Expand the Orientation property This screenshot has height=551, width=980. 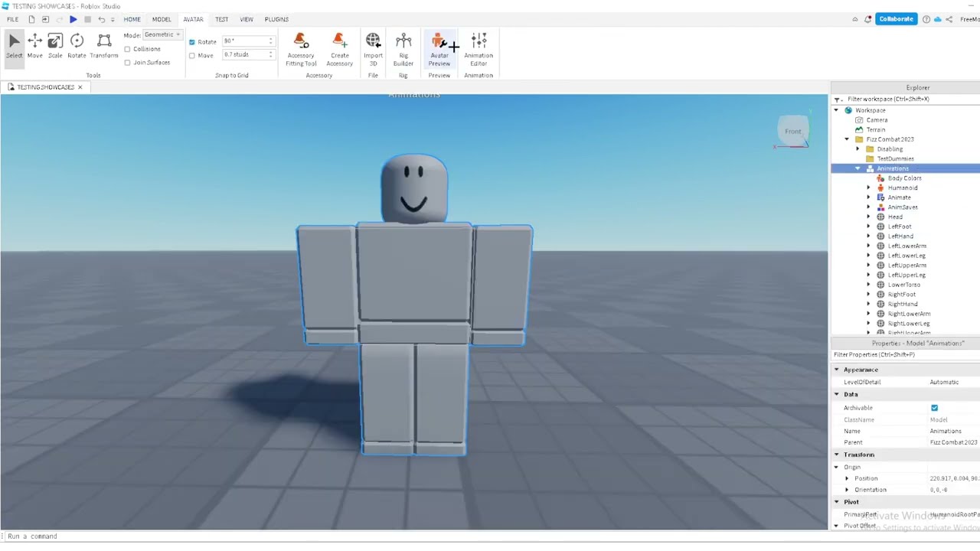(847, 490)
